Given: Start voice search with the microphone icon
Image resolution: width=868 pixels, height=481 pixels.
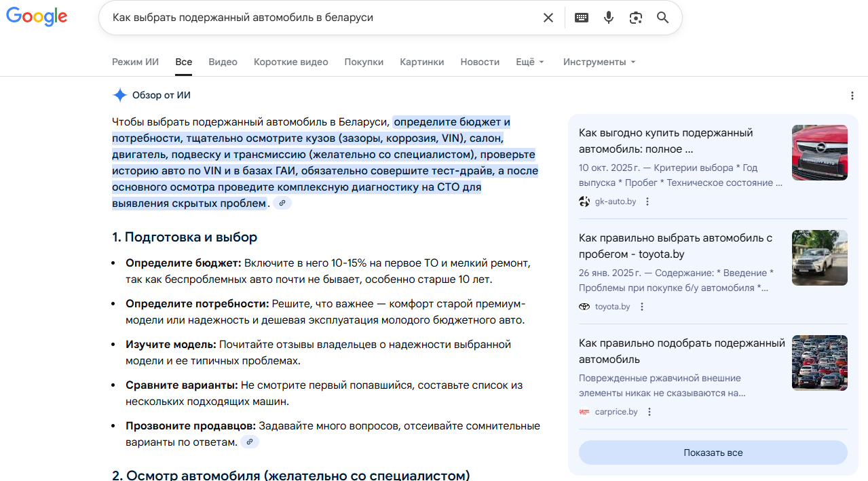Looking at the screenshot, I should tap(609, 18).
